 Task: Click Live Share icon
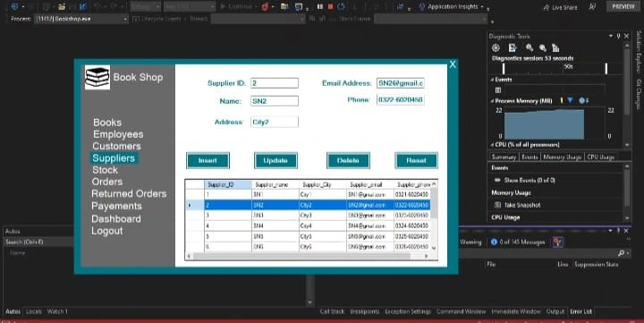tap(546, 7)
